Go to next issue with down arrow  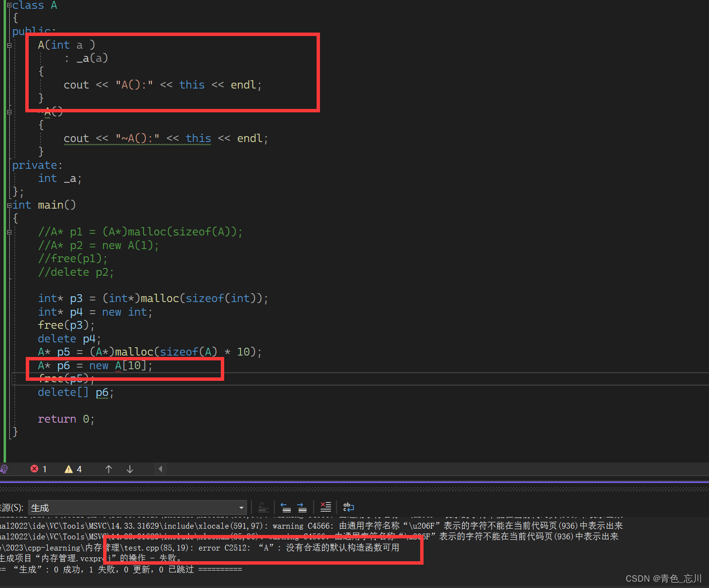coord(130,469)
